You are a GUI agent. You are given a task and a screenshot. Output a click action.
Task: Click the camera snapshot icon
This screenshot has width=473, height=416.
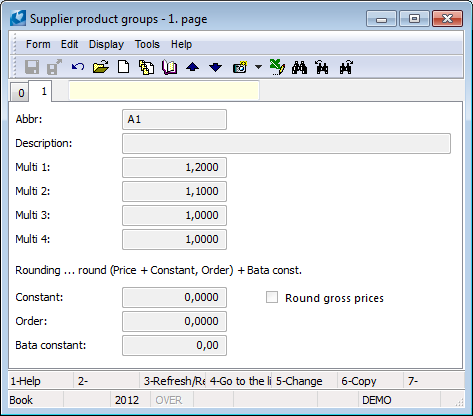239,67
